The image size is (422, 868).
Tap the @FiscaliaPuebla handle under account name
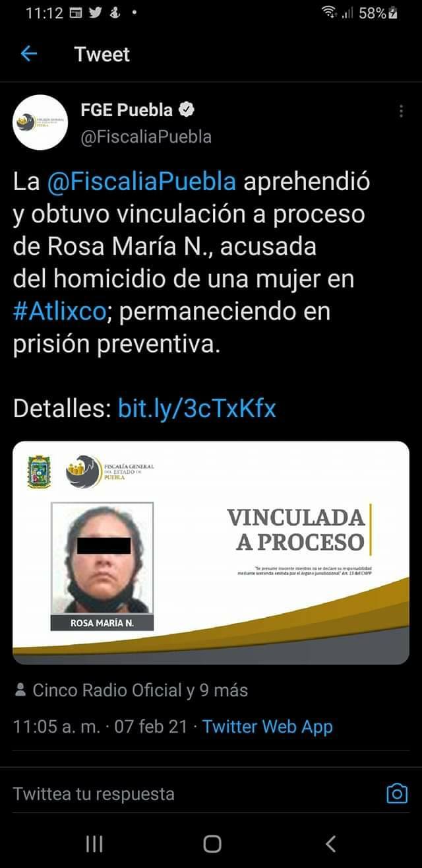146,137
